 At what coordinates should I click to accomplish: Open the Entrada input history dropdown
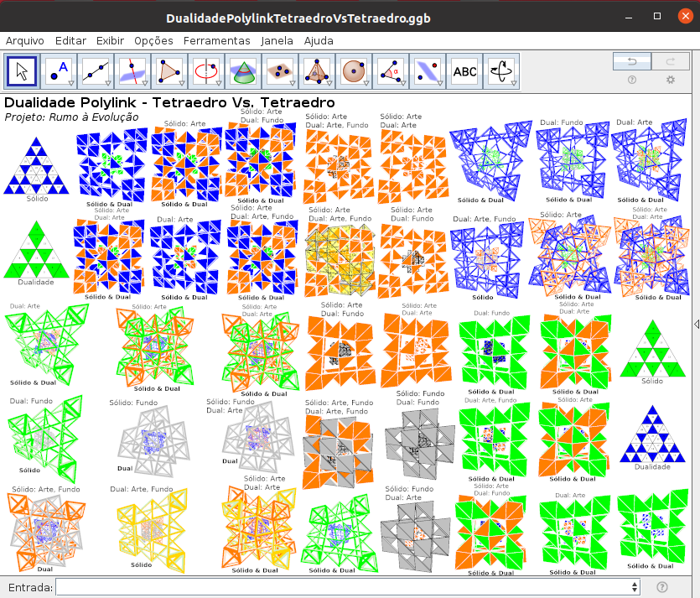coord(635,587)
